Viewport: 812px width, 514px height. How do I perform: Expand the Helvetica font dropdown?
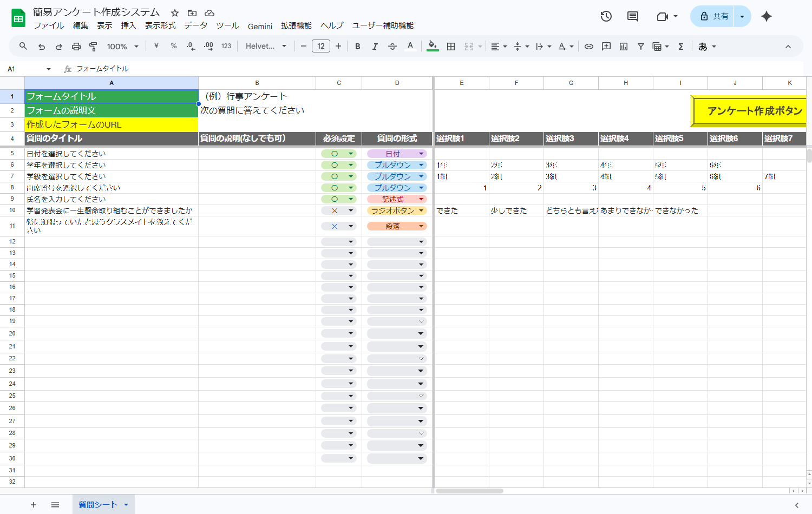tap(266, 47)
